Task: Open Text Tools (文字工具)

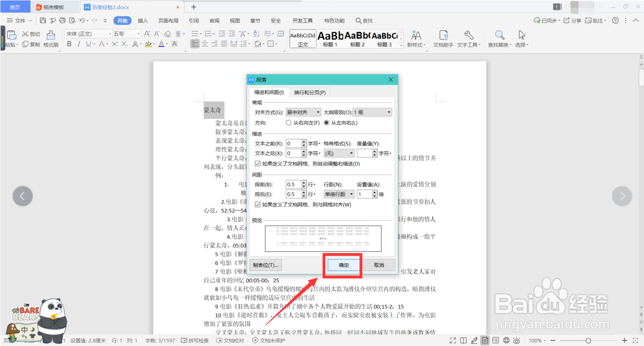Action: click(x=468, y=39)
